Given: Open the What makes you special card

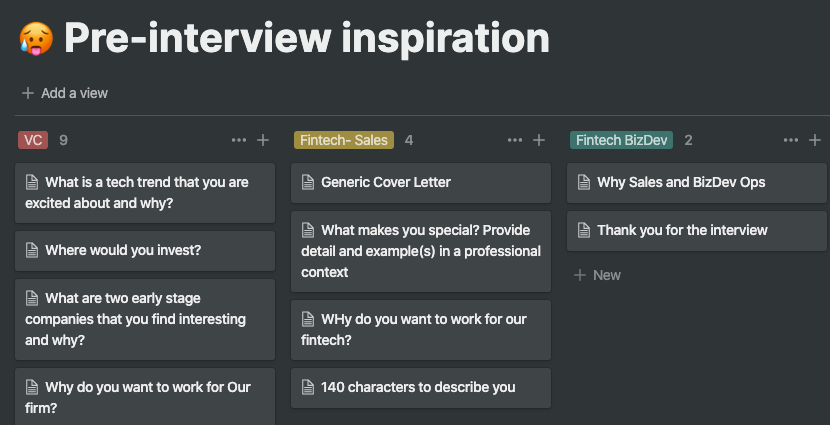Looking at the screenshot, I should pyautogui.click(x=420, y=250).
